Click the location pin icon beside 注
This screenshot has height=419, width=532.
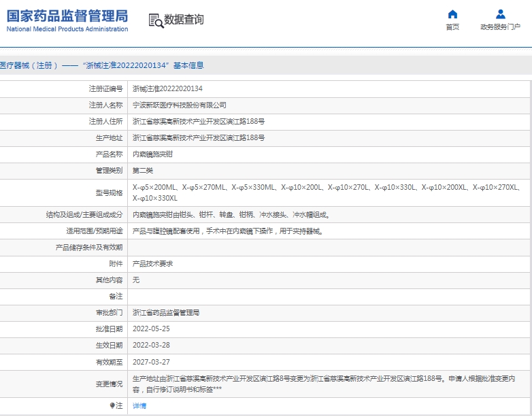click(x=112, y=405)
